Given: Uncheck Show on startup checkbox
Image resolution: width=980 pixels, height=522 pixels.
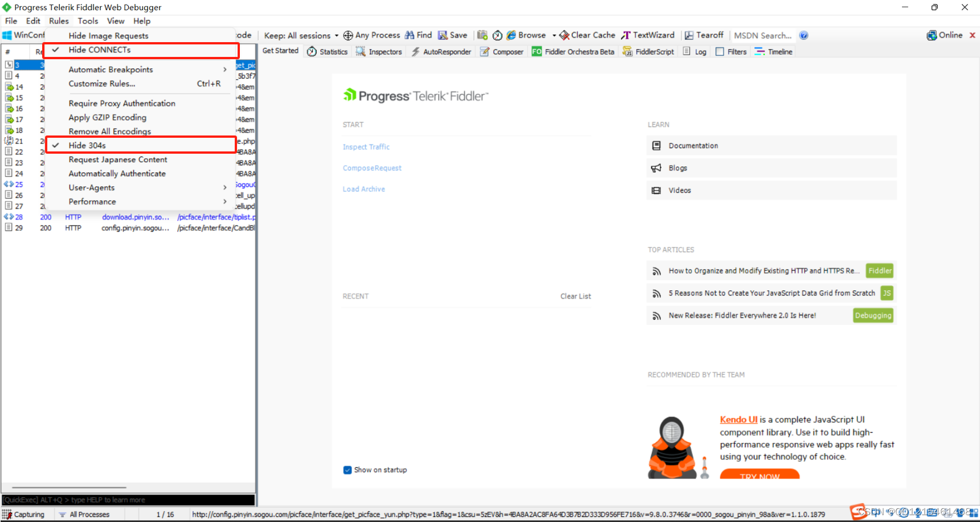Looking at the screenshot, I should coord(348,470).
